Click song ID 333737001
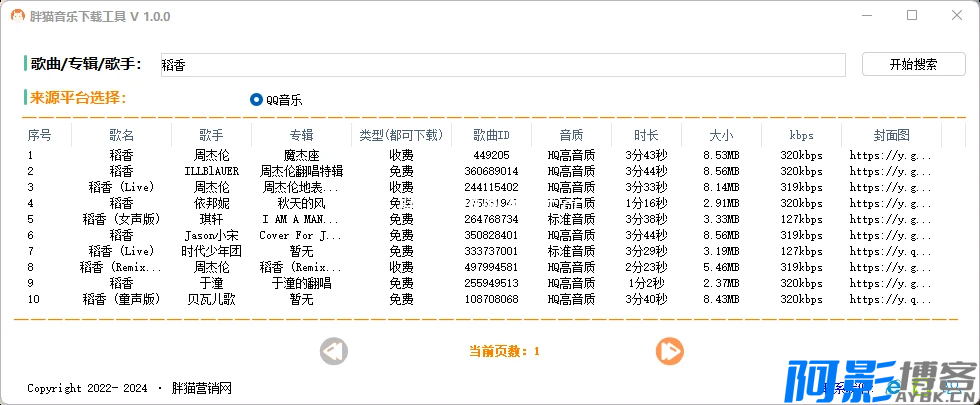Viewport: 980px width, 405px height. coord(491,251)
